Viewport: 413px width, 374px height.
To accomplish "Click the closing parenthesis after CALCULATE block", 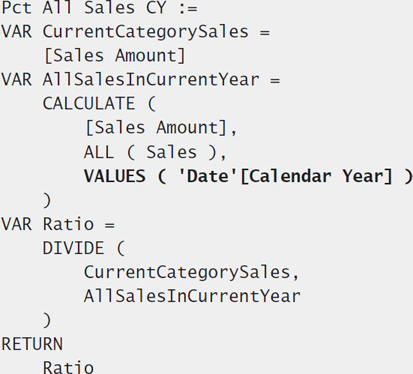I will tap(47, 200).
